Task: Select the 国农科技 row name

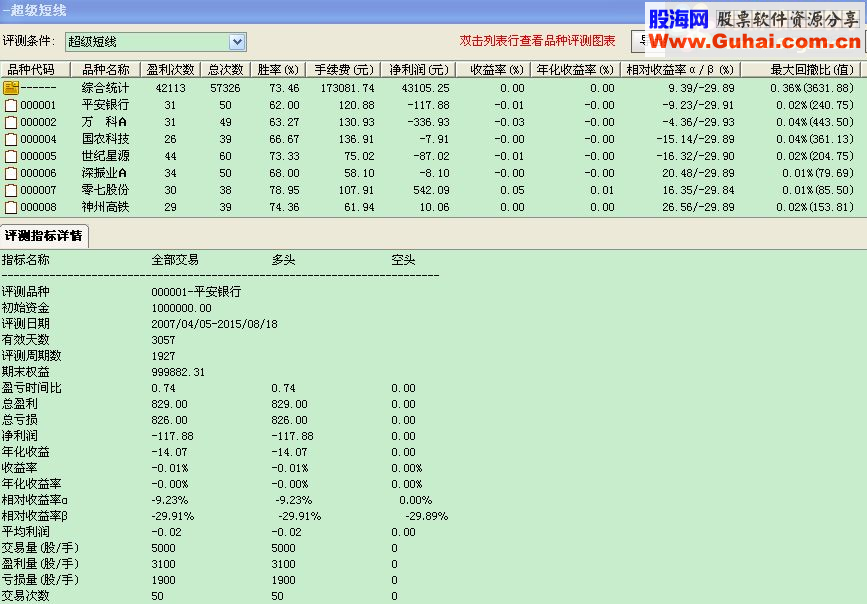Action: pyautogui.click(x=105, y=139)
